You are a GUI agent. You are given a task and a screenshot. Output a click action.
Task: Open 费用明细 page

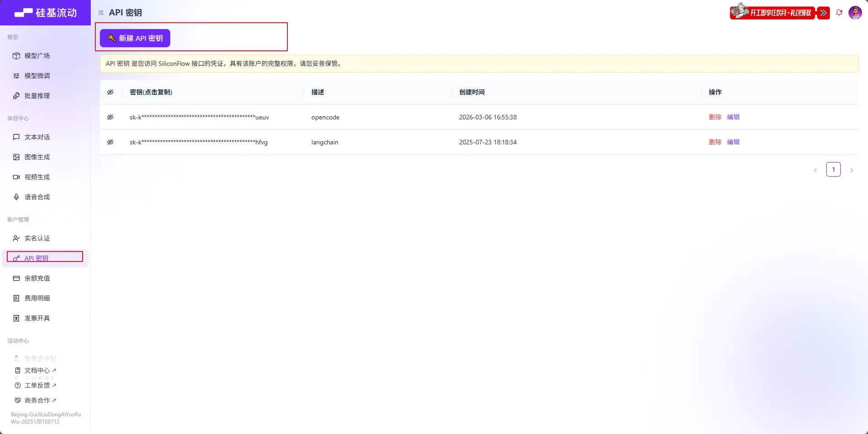pos(45,298)
